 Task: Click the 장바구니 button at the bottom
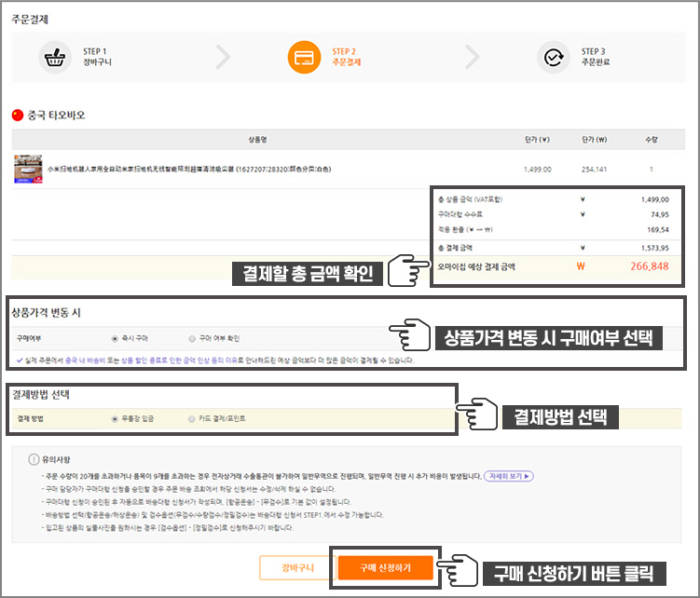pyautogui.click(x=291, y=567)
